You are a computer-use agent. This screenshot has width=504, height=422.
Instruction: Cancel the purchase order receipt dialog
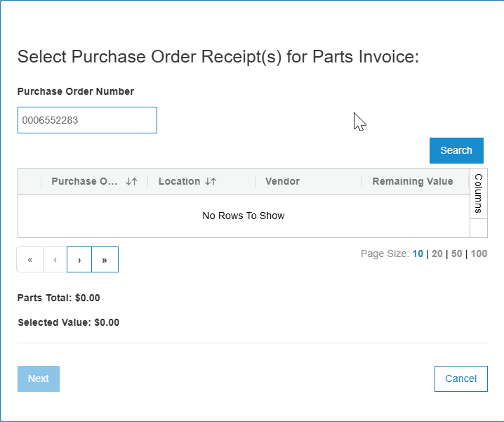[x=460, y=378]
